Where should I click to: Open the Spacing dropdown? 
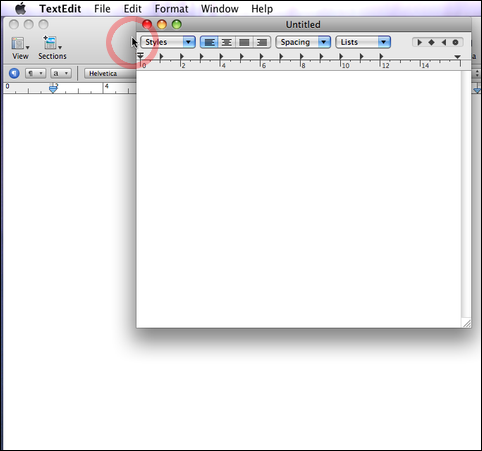point(303,42)
